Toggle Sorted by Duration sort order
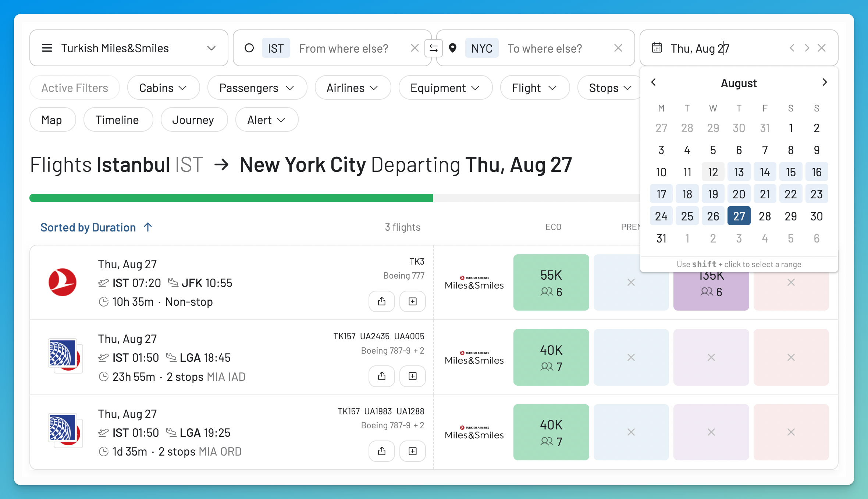The image size is (868, 499). point(96,227)
